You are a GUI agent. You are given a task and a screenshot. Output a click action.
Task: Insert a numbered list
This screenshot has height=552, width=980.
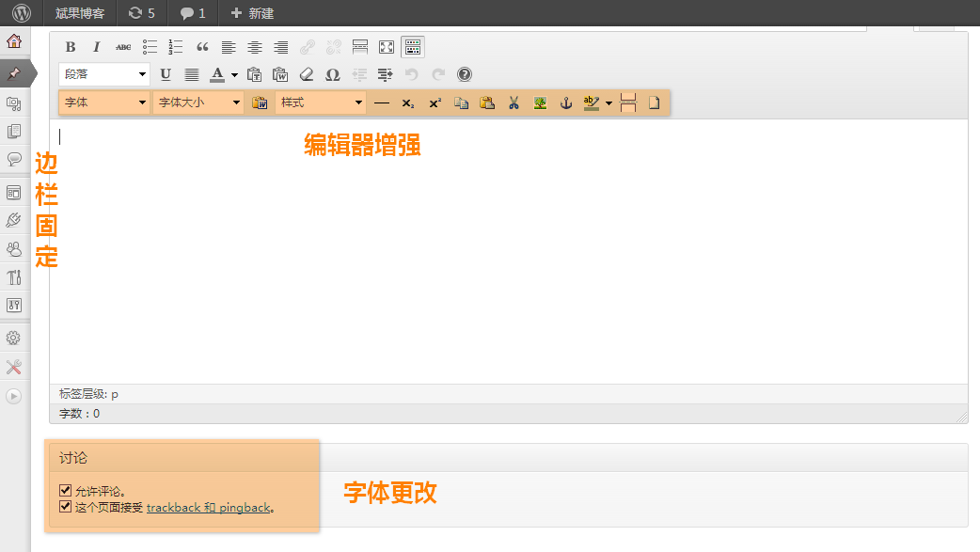(176, 47)
